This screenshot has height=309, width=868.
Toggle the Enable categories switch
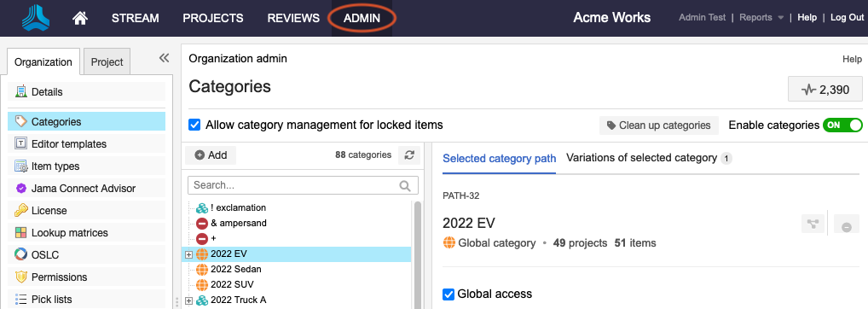[842, 125]
